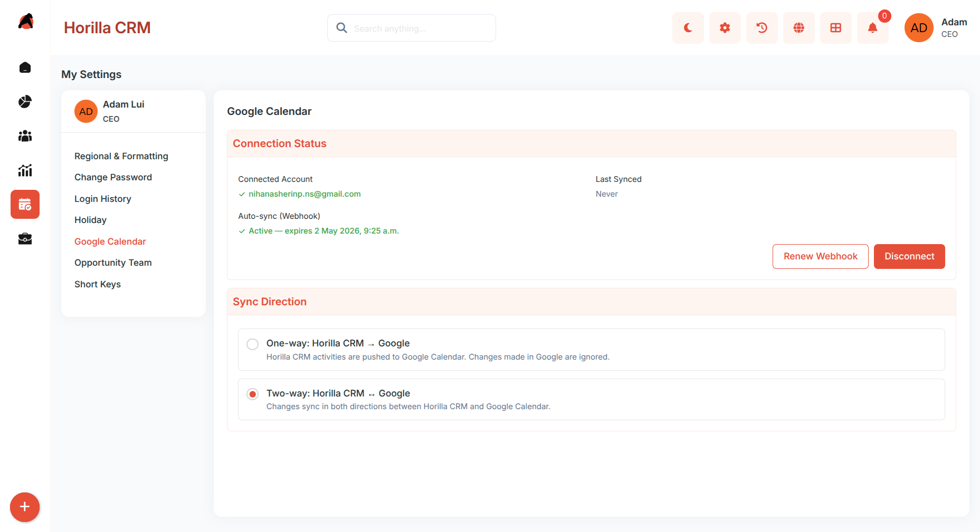Open Short Keys settings page
980x532 pixels.
coord(98,284)
